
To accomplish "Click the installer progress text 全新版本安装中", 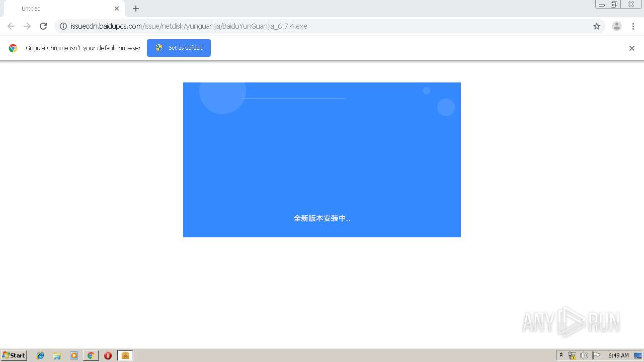I will pyautogui.click(x=322, y=218).
